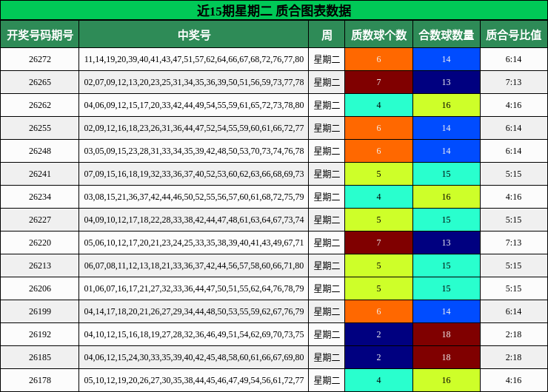This screenshot has width=548, height=392.
Task: Select issue number 26265
Action: pos(40,82)
